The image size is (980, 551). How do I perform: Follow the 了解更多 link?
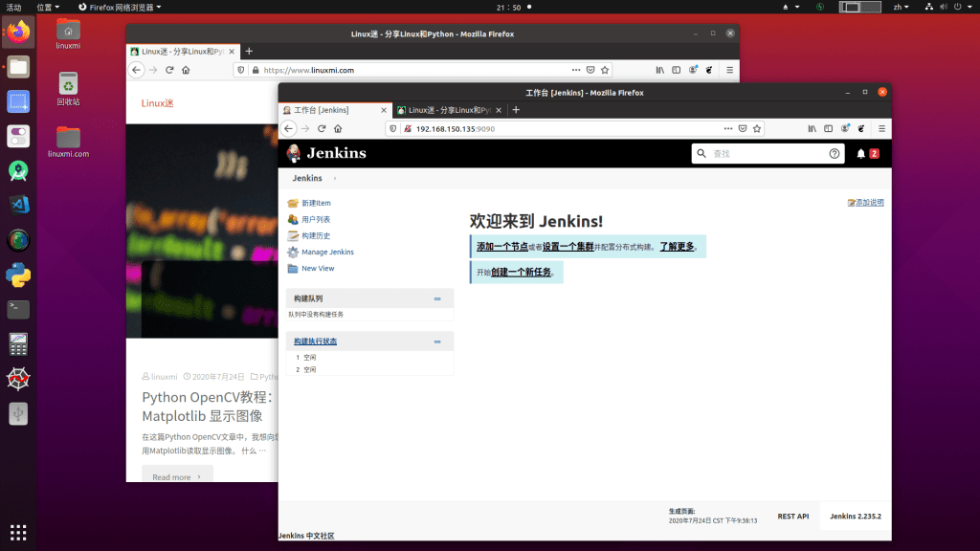coord(677,247)
